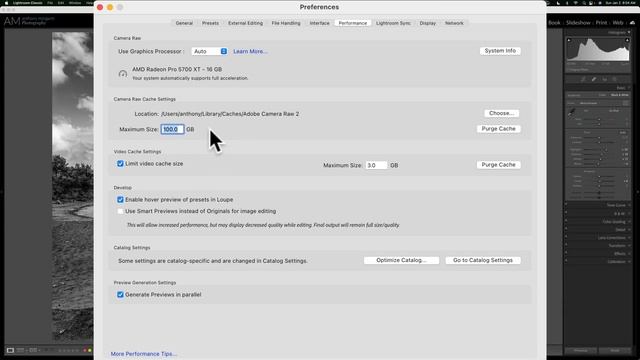
Task: Open the More Performance Tips link
Action: click(144, 354)
